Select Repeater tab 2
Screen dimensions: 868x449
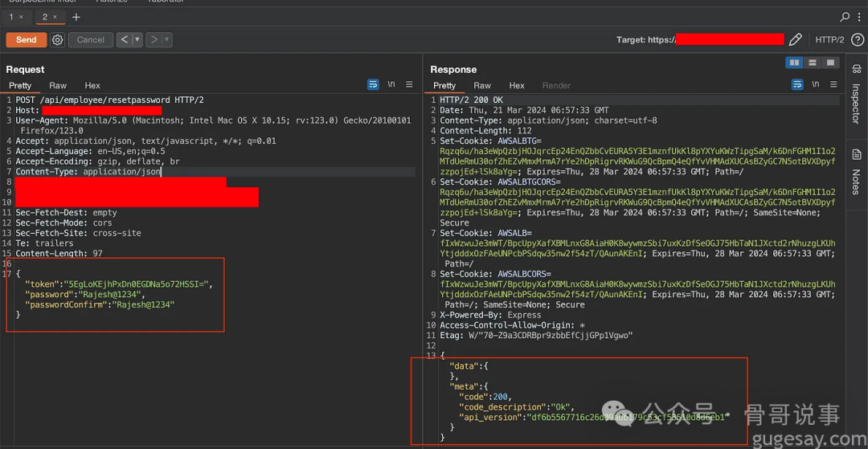pos(45,17)
